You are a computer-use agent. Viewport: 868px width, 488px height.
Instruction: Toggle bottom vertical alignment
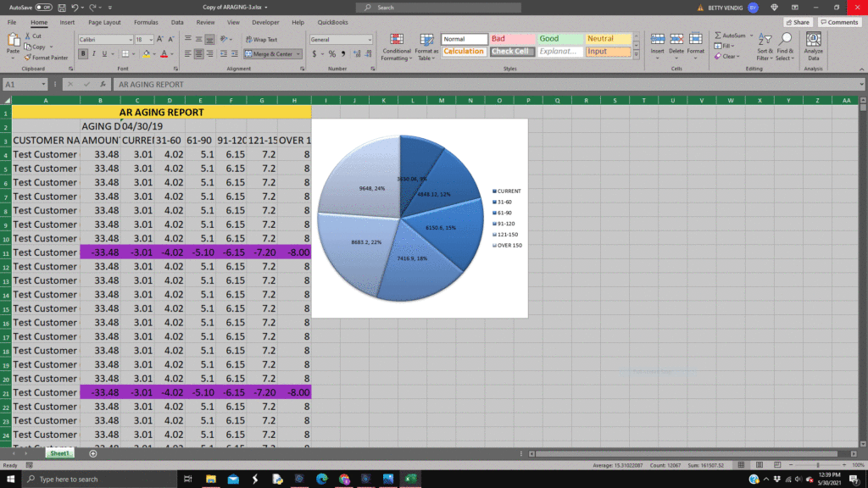tap(209, 39)
